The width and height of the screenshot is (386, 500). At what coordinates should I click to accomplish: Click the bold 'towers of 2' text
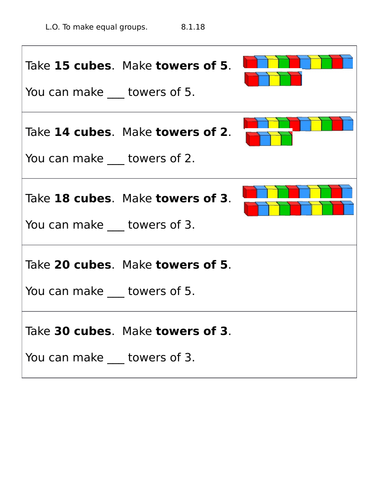(192, 132)
